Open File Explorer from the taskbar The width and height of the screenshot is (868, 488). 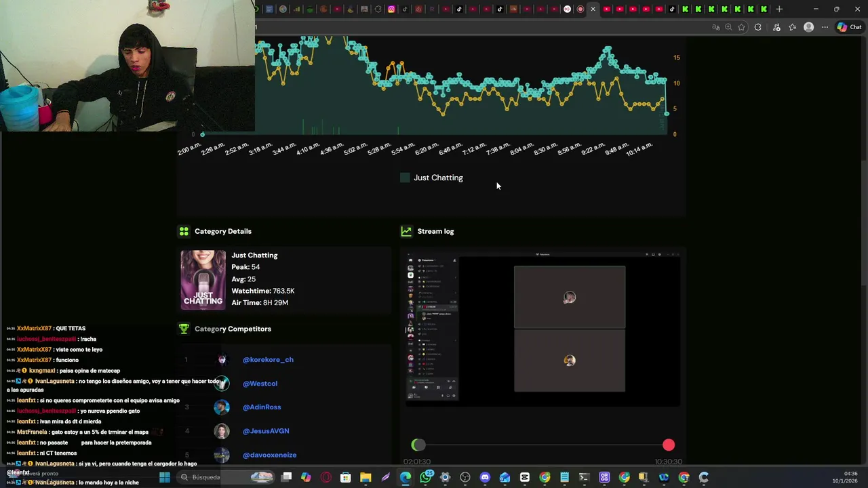tap(366, 477)
